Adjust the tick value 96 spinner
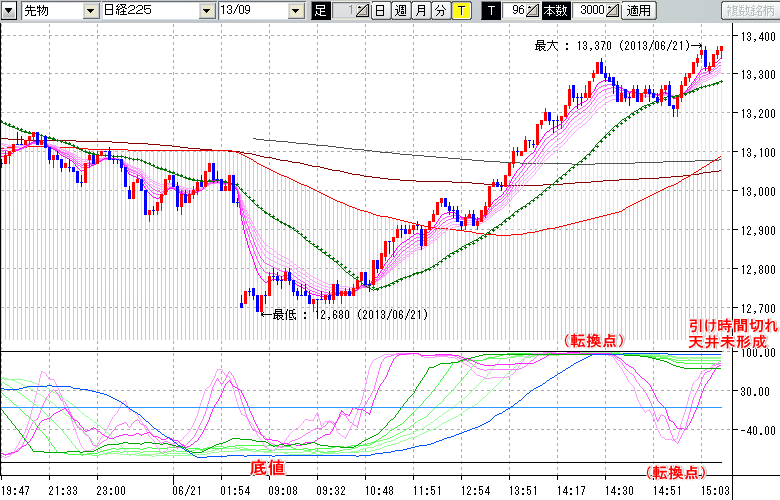This screenshot has height=500, width=780. [x=534, y=11]
